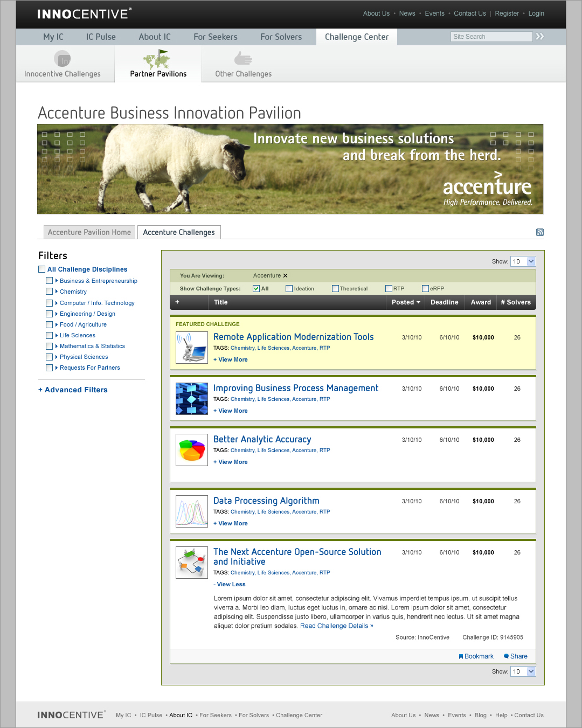Viewport: 582px width, 728px height.
Task: Open the For Solvers menu
Action: [281, 37]
